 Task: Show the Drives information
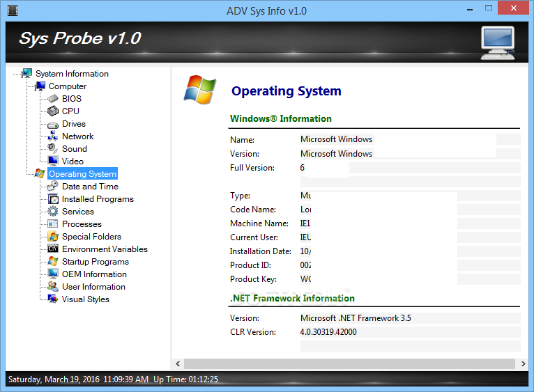[x=74, y=124]
